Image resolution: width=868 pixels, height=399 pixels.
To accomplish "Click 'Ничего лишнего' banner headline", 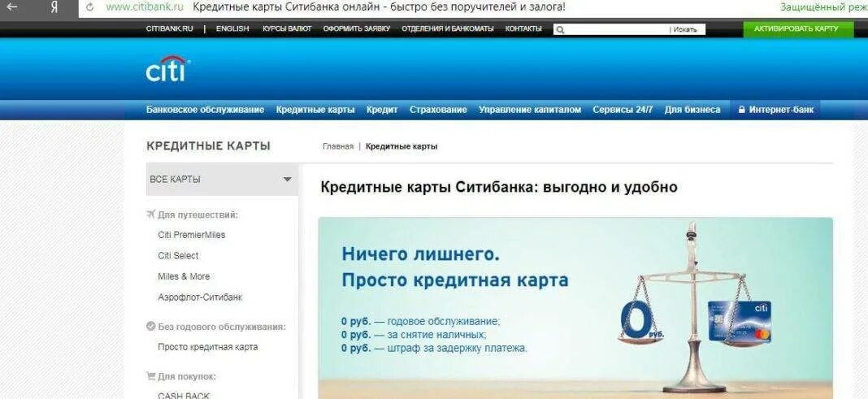I will 421,254.
